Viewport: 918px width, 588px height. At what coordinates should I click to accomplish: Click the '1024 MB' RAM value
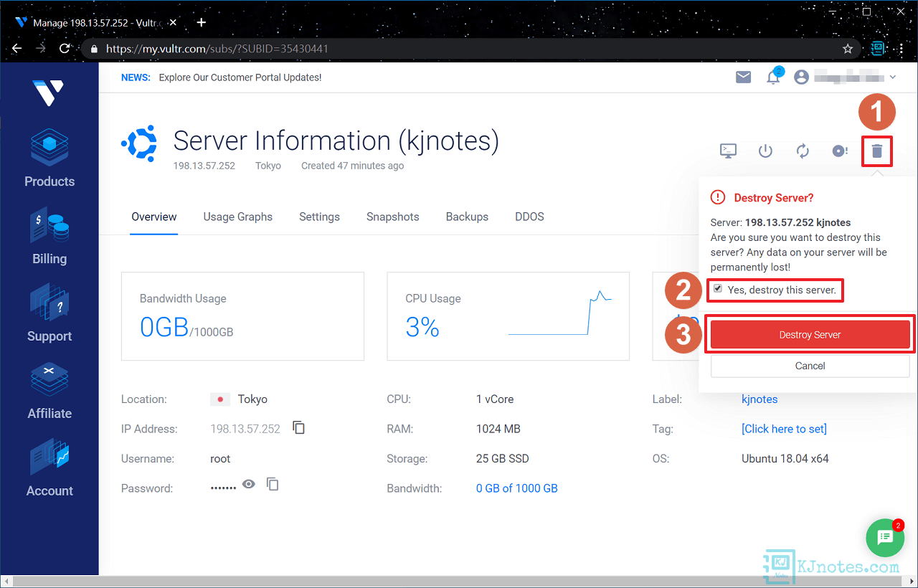click(498, 429)
